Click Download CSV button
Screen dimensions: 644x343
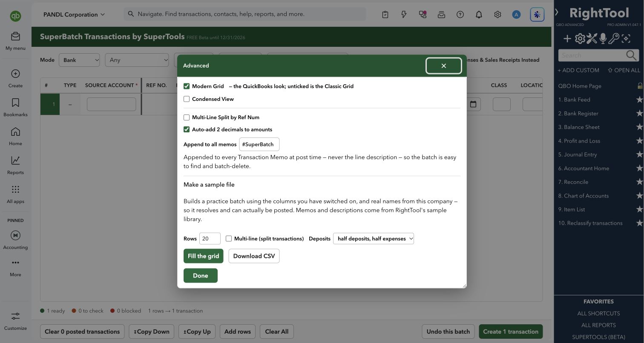(x=254, y=256)
